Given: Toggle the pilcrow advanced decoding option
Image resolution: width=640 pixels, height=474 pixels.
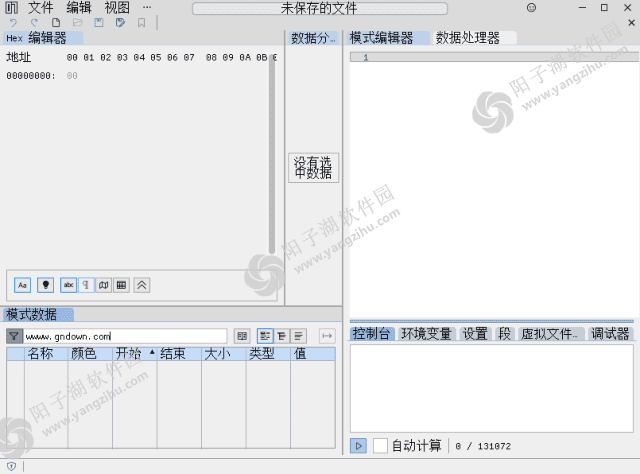Looking at the screenshot, I should [86, 285].
